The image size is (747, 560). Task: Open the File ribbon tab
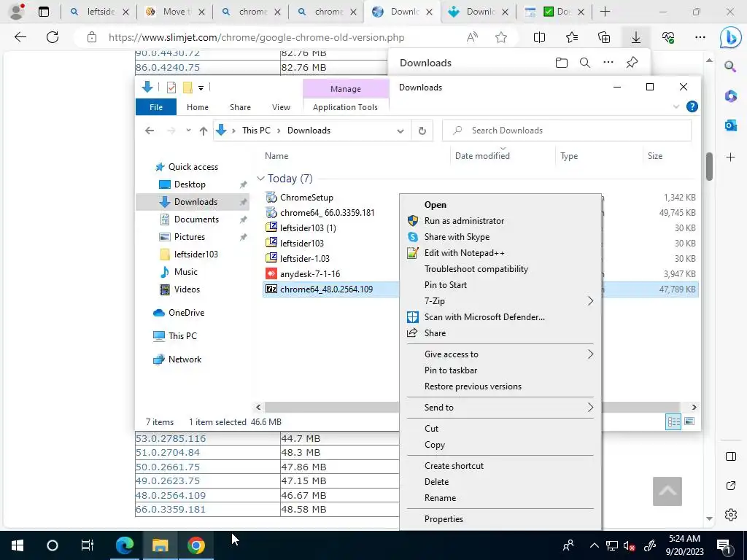156,107
